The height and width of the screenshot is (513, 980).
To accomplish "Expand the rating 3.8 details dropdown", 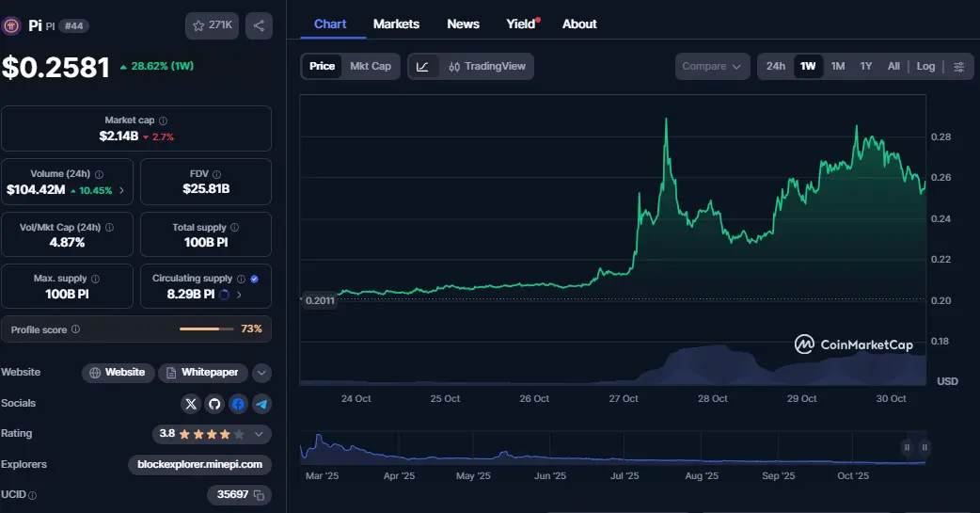I will (x=259, y=434).
